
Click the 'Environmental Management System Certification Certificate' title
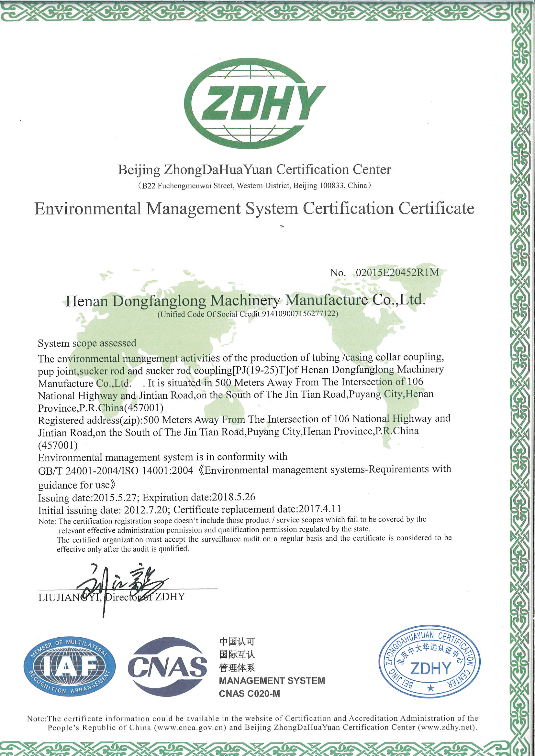tap(254, 209)
